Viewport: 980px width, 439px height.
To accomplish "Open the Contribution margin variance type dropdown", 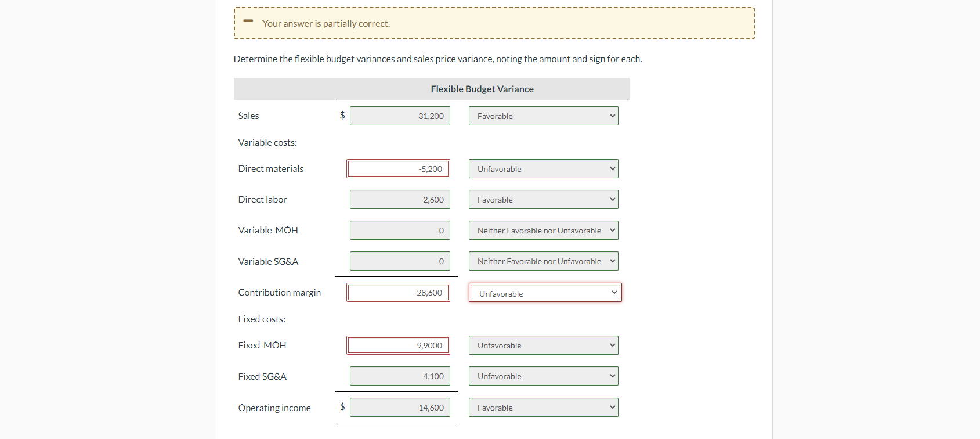I will pyautogui.click(x=545, y=293).
